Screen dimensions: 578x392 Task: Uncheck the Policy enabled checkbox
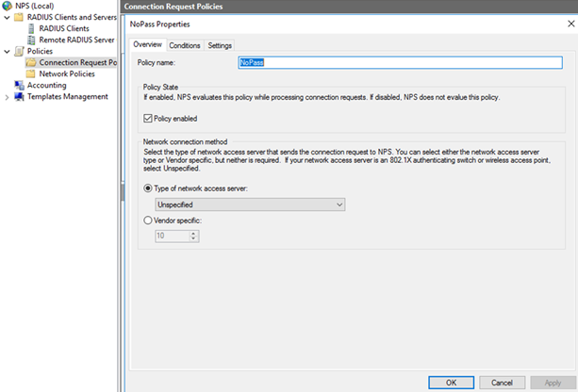pyautogui.click(x=147, y=118)
